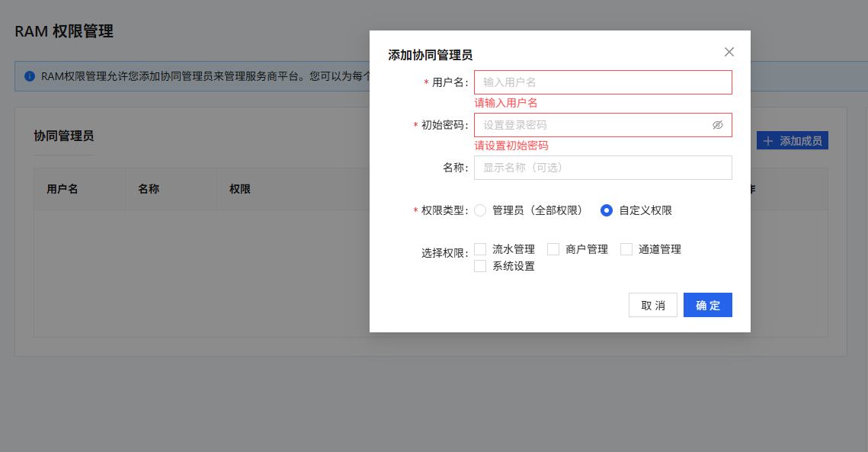
Task: Select the 自定义权限 radio option
Action: click(606, 210)
